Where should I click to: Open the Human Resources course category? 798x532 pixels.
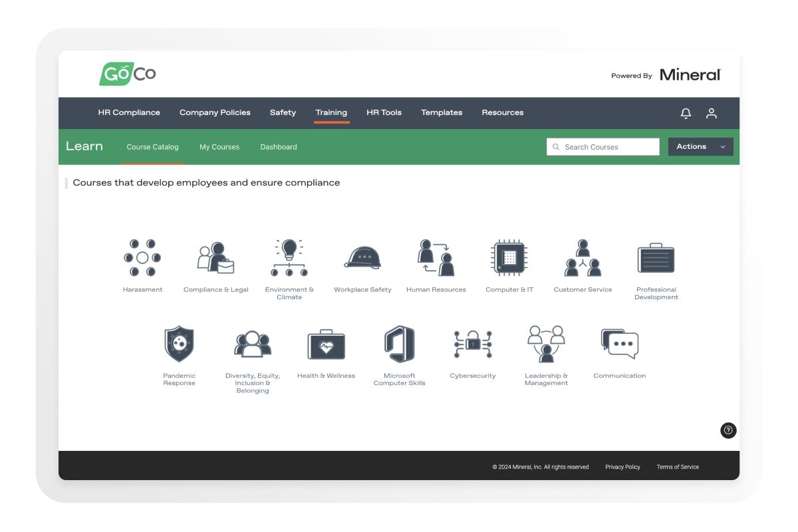(x=436, y=258)
